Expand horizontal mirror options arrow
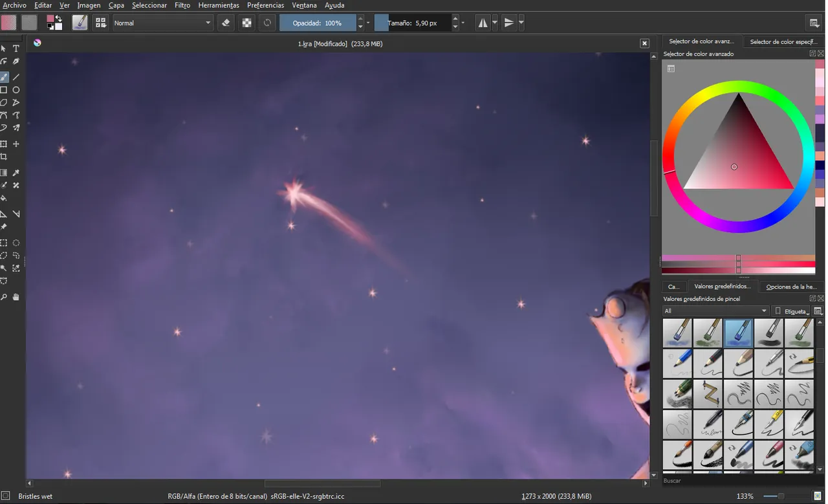The image size is (828, 504). tap(495, 23)
